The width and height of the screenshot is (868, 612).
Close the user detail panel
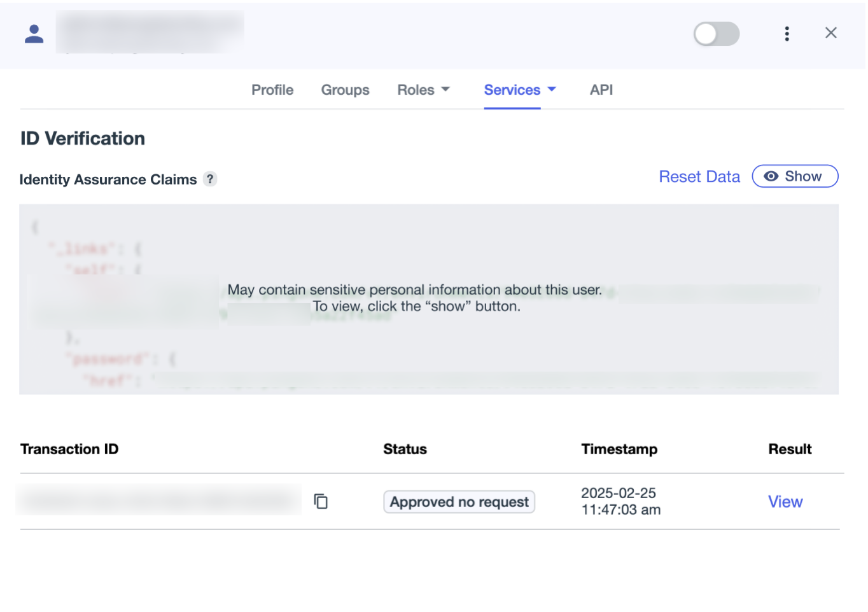click(831, 32)
